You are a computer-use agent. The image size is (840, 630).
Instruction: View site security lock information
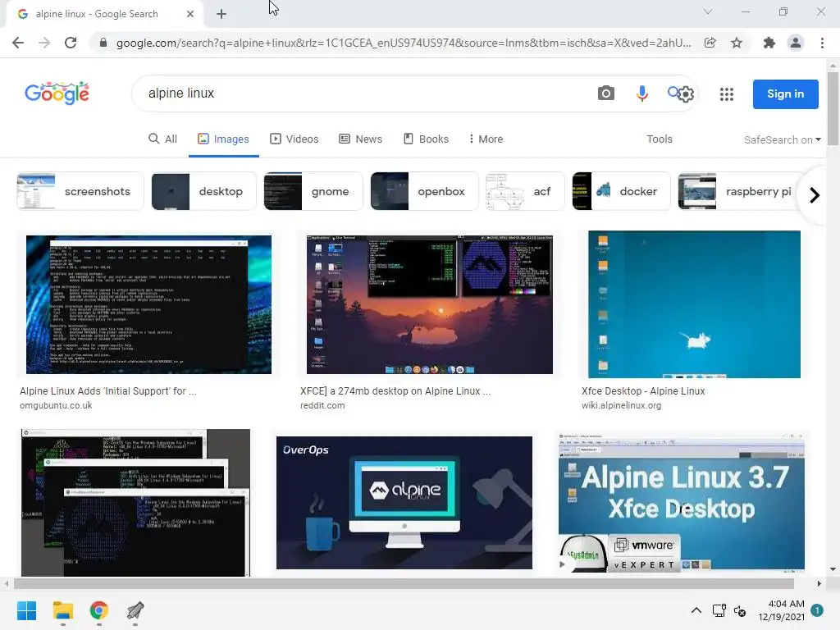(103, 43)
